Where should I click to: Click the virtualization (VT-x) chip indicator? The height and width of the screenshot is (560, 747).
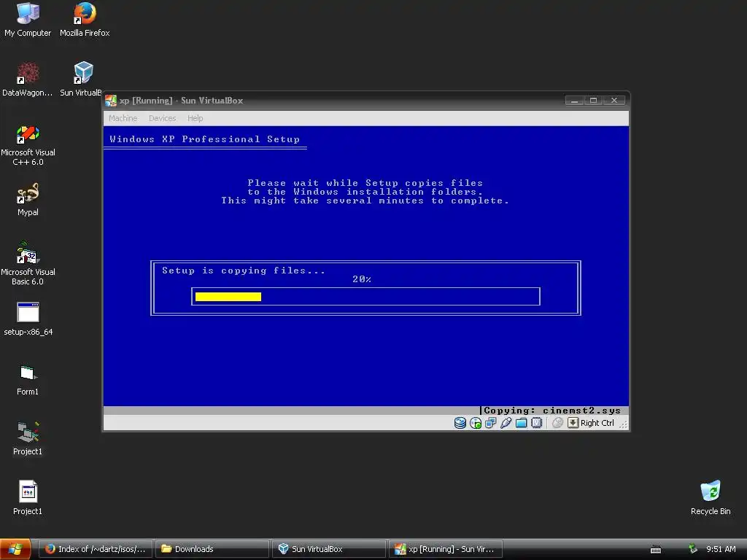[x=536, y=423]
